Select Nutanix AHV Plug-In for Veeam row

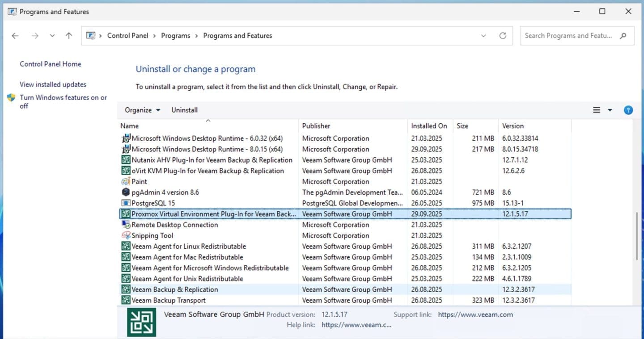pos(345,160)
